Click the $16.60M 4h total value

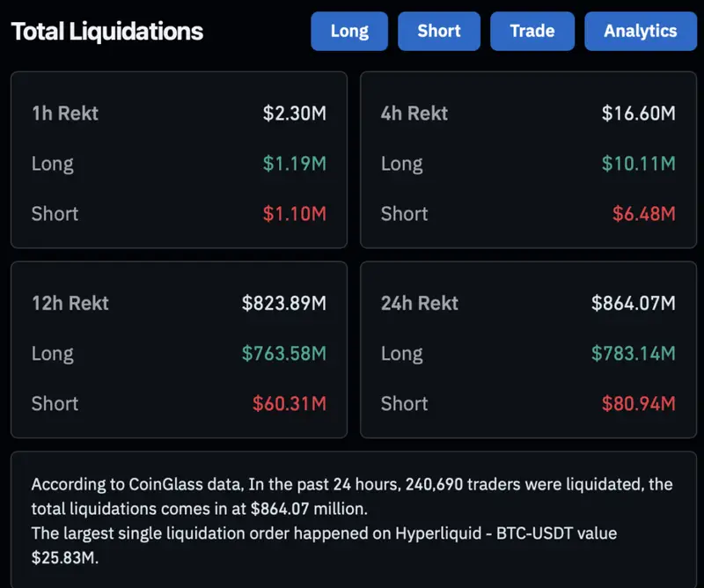click(640, 113)
